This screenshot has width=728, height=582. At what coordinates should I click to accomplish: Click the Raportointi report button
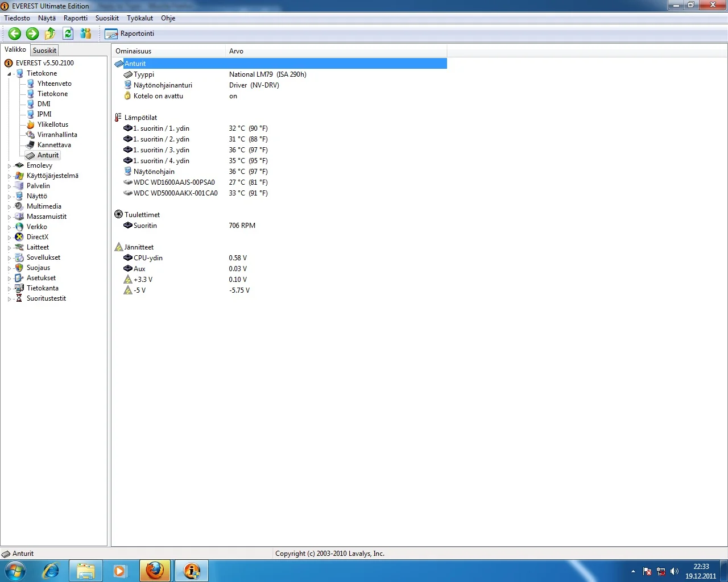point(130,34)
